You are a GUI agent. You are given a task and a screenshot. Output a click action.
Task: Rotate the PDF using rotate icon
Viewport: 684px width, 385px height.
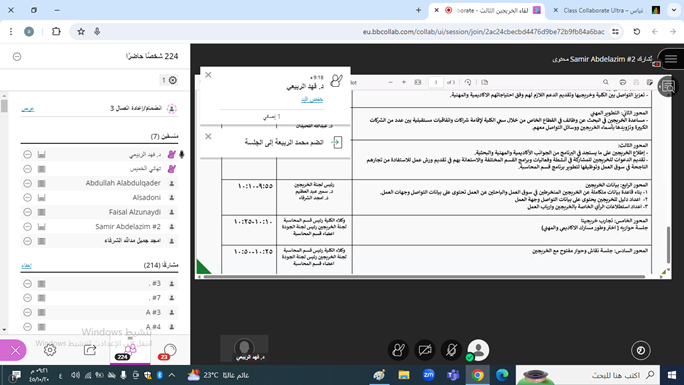(x=468, y=82)
